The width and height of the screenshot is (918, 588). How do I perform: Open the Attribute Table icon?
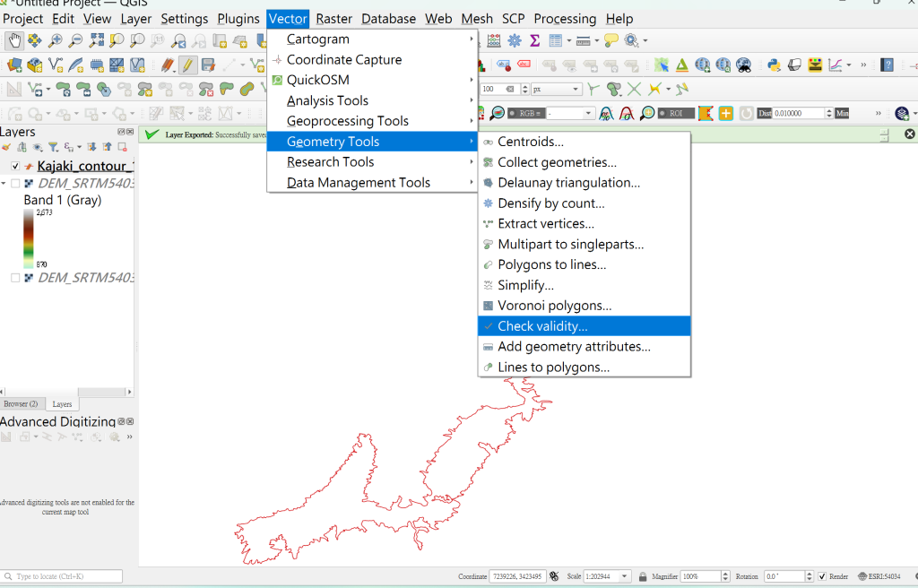[x=555, y=40]
